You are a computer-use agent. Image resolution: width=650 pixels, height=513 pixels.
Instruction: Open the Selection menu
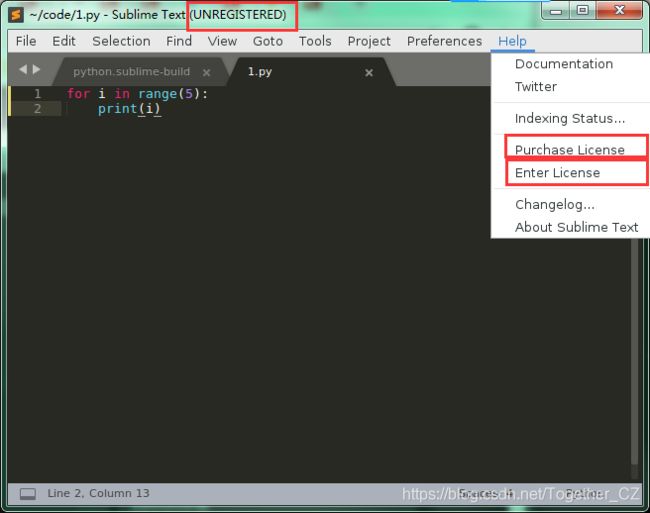[x=121, y=41]
